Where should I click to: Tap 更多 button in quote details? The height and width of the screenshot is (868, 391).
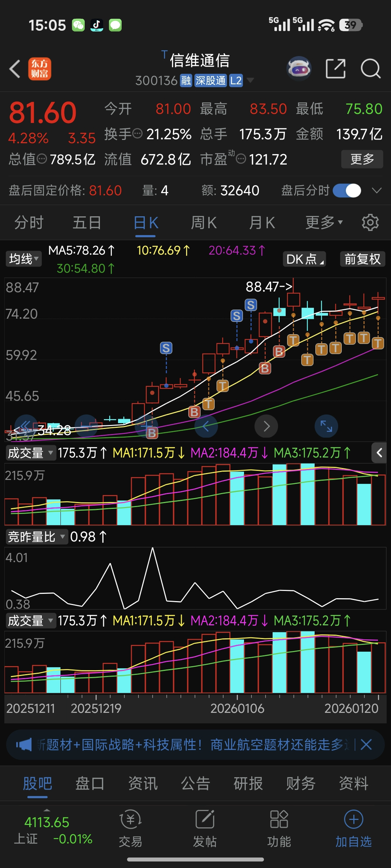tap(362, 159)
